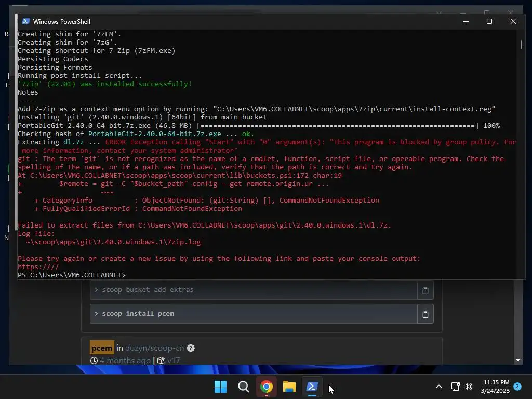The width and height of the screenshot is (532, 399).
Task: Click 'Persisting Codecs' output line
Action: point(52,59)
